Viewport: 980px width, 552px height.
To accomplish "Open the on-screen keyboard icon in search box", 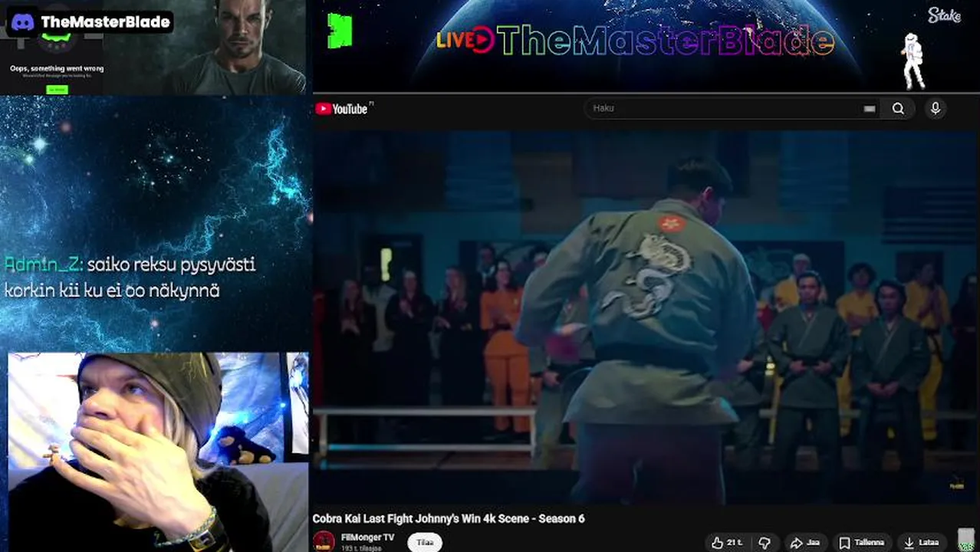I will [x=869, y=109].
